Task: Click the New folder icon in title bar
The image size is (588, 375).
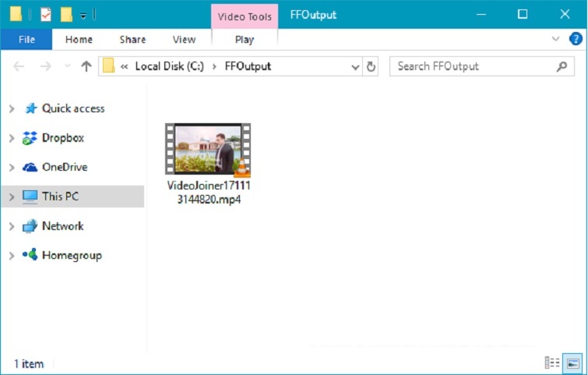Action: point(66,14)
